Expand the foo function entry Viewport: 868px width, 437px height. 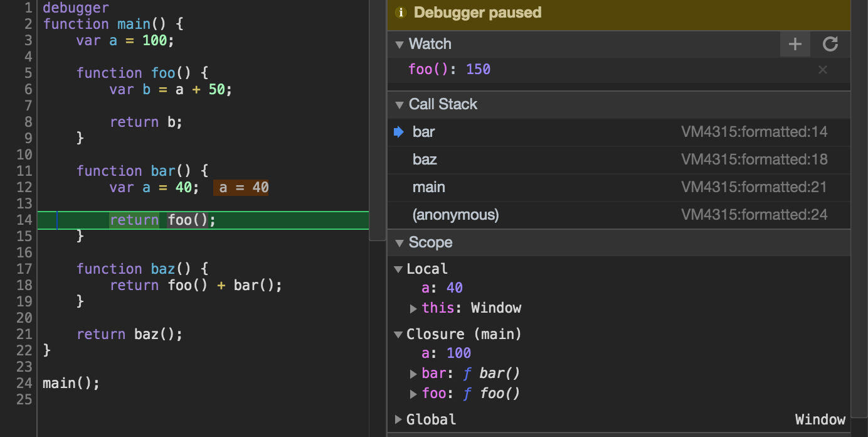(413, 394)
